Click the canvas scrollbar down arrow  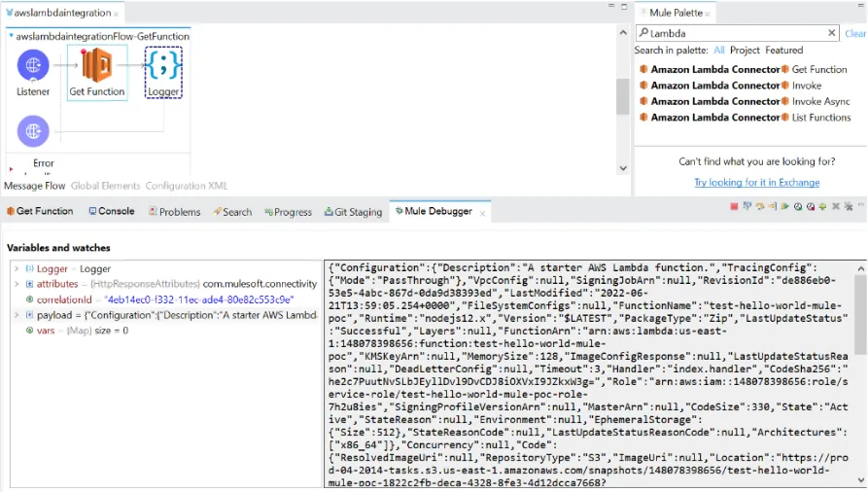(x=623, y=168)
